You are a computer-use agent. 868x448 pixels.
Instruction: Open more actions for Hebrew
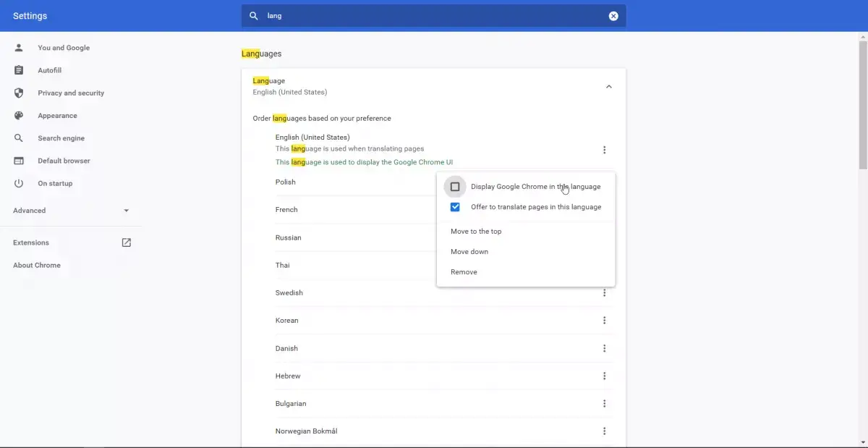coord(604,376)
